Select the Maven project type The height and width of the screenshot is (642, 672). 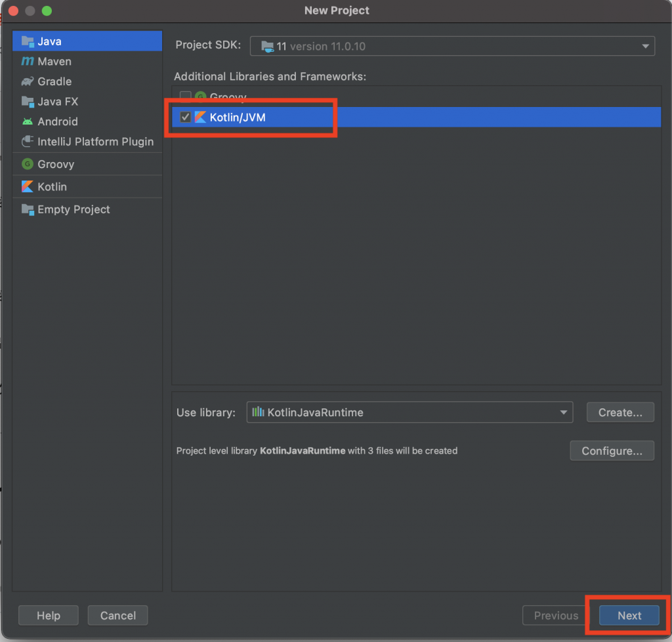87,61
